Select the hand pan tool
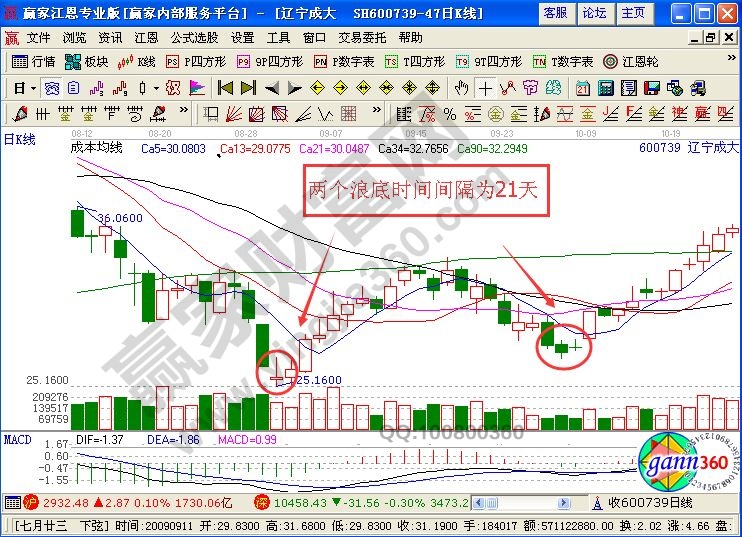The image size is (742, 537). pos(461,87)
